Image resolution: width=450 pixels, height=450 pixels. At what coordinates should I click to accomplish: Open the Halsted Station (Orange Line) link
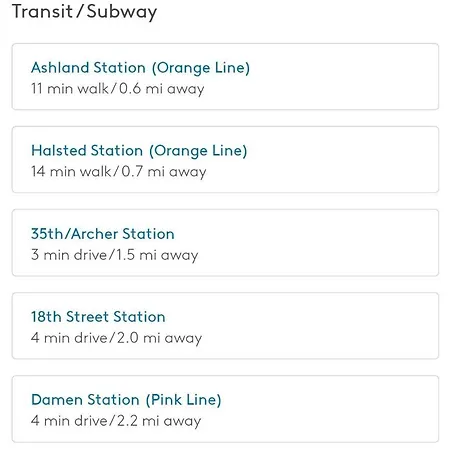[139, 151]
